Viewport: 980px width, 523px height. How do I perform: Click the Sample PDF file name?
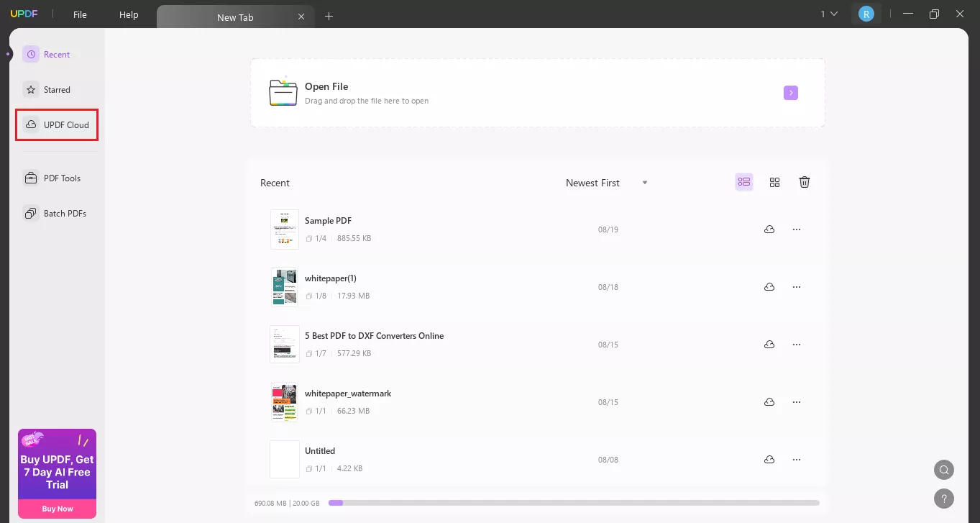328,221
